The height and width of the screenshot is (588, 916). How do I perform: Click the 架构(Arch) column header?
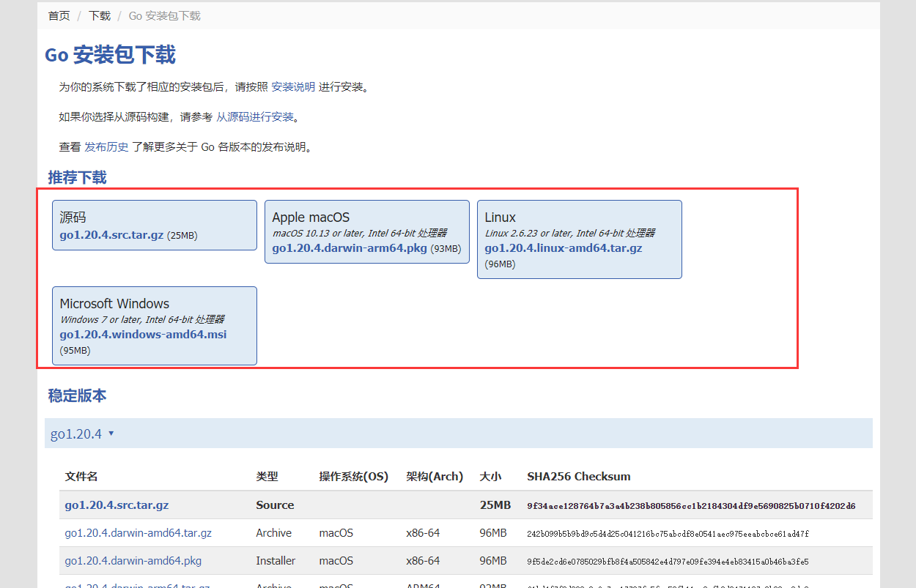[x=435, y=477]
